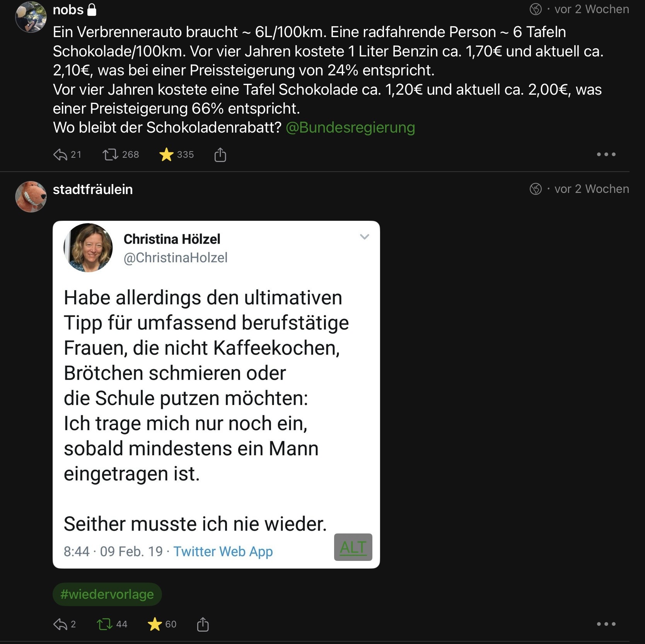Image resolution: width=645 pixels, height=644 pixels.
Task: Toggle favorite star on stadtfräulein post
Action: [x=155, y=624]
